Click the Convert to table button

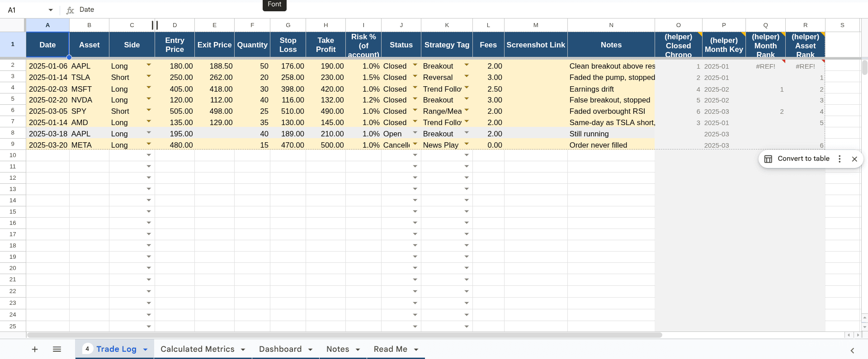[803, 159]
